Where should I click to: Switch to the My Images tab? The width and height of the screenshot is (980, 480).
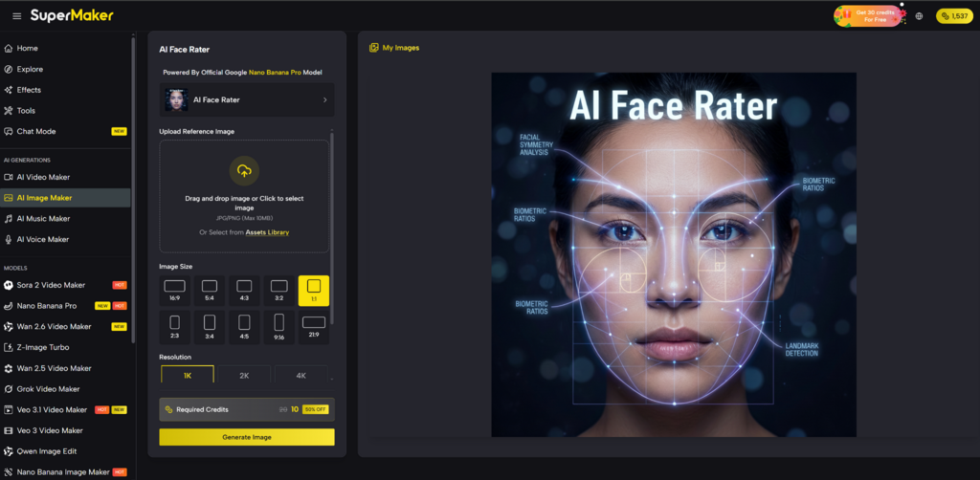pyautogui.click(x=394, y=48)
